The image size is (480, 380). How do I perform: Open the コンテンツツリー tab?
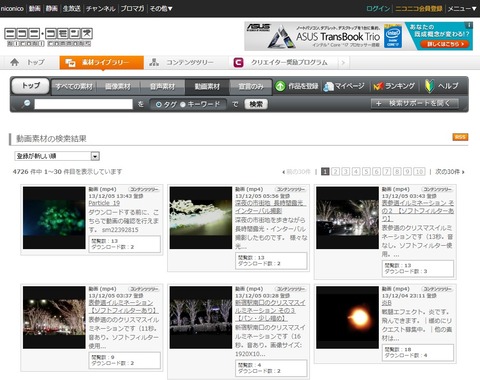point(182,63)
